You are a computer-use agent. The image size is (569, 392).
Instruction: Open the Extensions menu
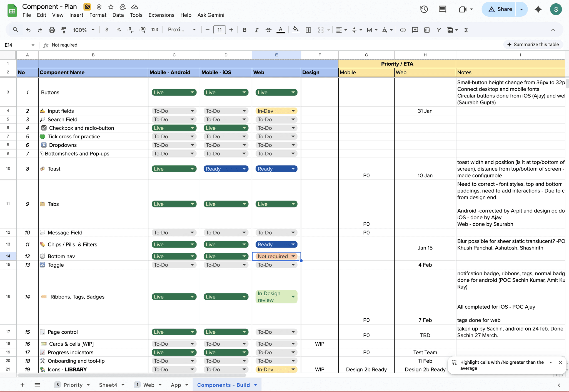pos(161,15)
